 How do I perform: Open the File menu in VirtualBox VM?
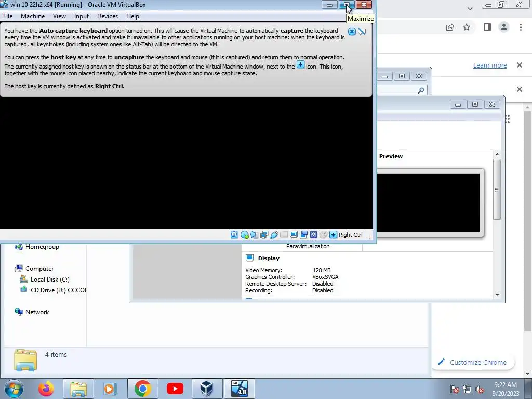point(8,16)
